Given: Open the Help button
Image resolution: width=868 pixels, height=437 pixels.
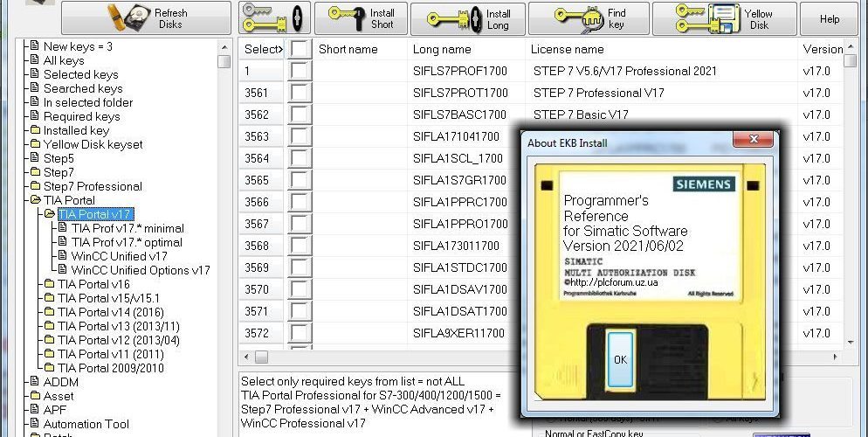Looking at the screenshot, I should (x=829, y=18).
